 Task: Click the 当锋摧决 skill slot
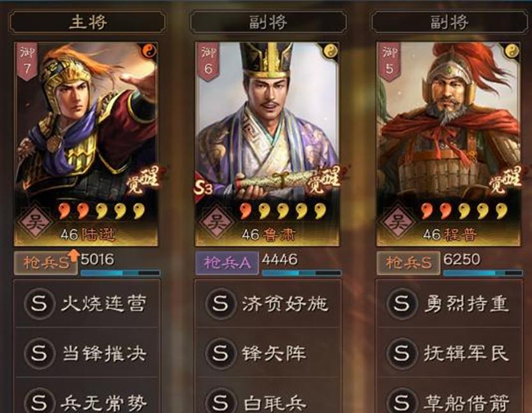87,352
